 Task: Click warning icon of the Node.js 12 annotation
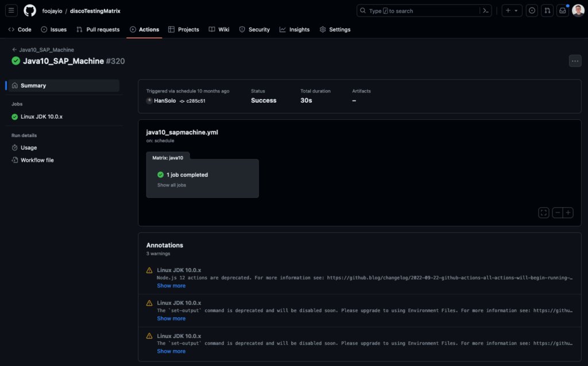[149, 270]
